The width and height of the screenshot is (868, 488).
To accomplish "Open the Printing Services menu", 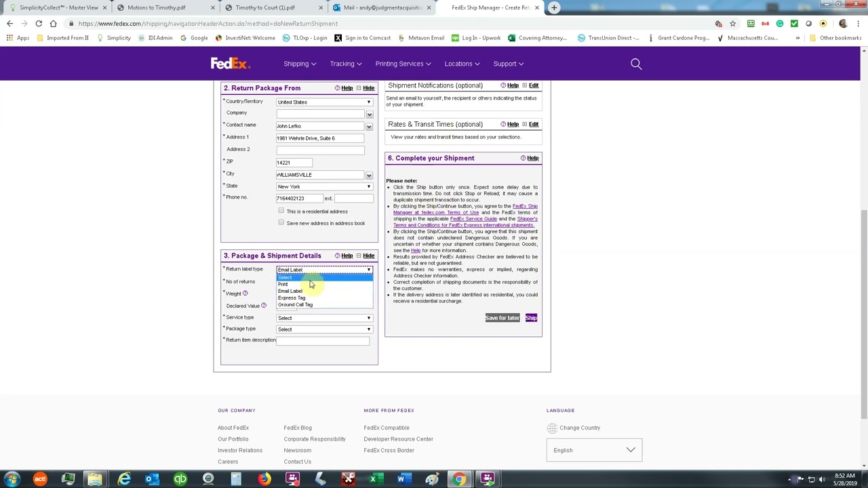I will [x=403, y=64].
